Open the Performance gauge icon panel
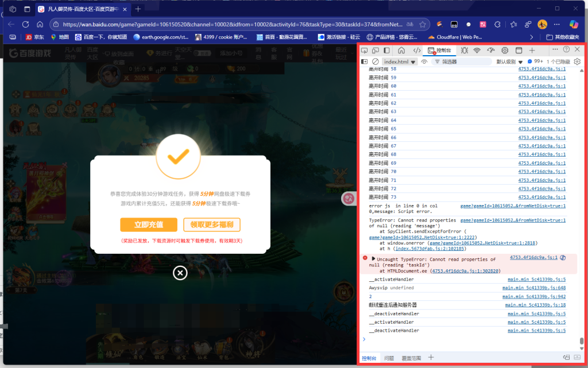The image size is (588, 368). point(491,50)
